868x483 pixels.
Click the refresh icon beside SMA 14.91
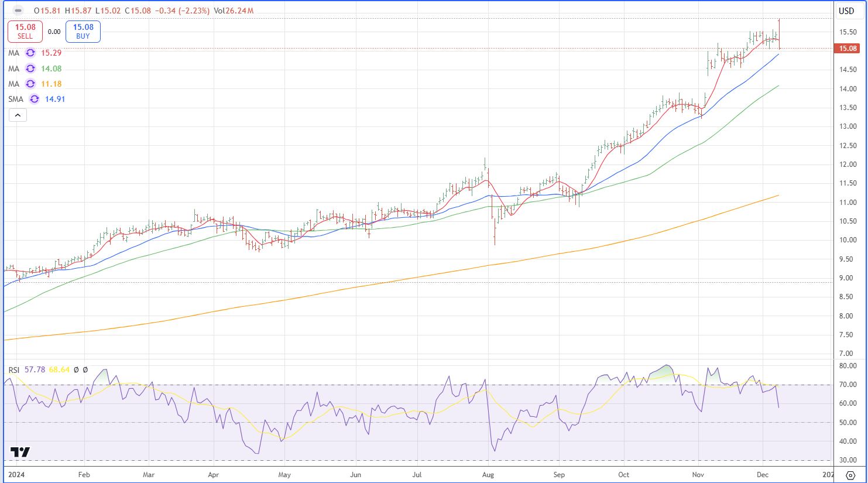35,99
